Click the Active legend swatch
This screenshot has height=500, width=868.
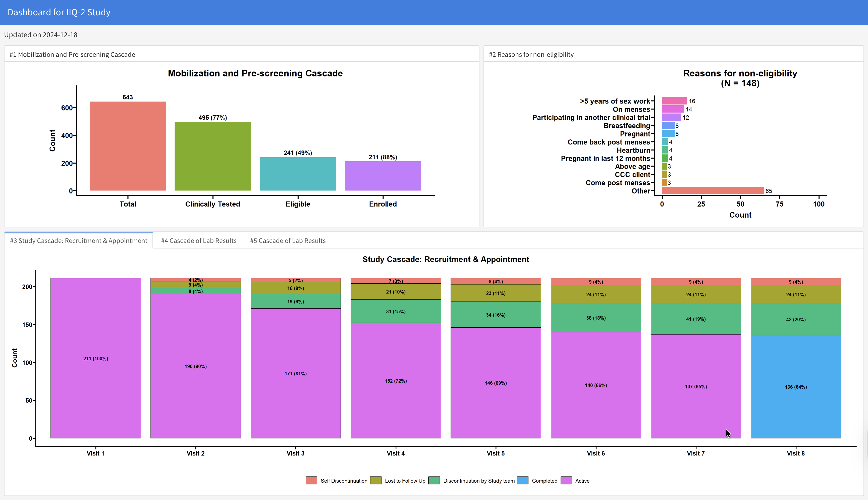pos(566,480)
